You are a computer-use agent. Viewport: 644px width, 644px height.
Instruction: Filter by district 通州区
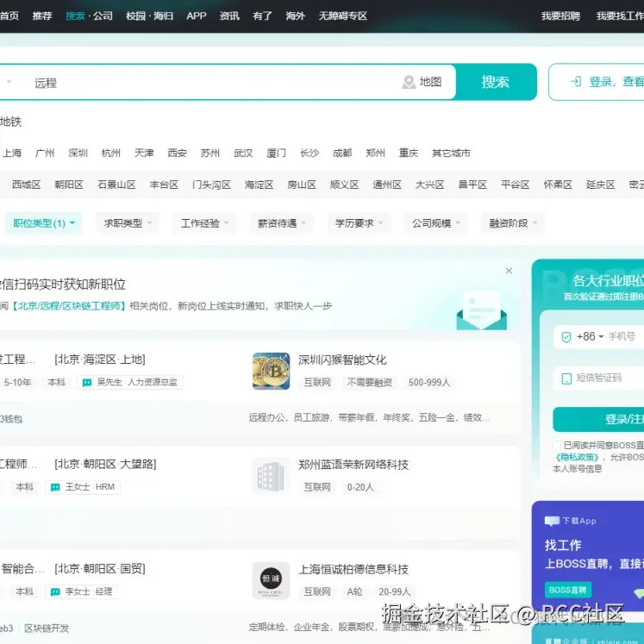pyautogui.click(x=387, y=184)
